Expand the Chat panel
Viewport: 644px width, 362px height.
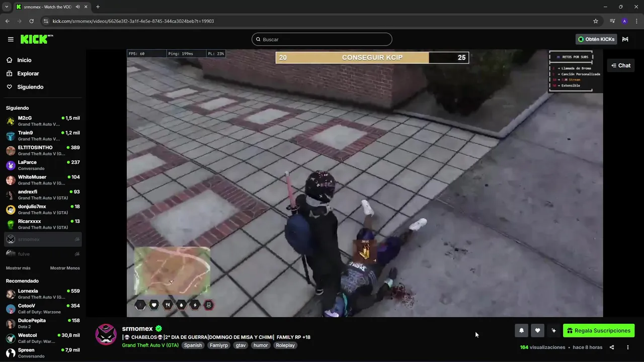click(x=621, y=65)
